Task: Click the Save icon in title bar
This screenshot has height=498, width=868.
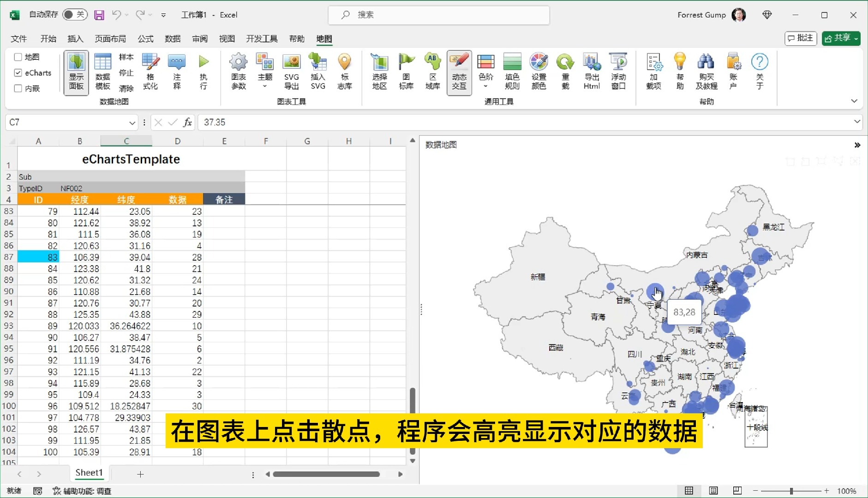Action: pos(99,15)
